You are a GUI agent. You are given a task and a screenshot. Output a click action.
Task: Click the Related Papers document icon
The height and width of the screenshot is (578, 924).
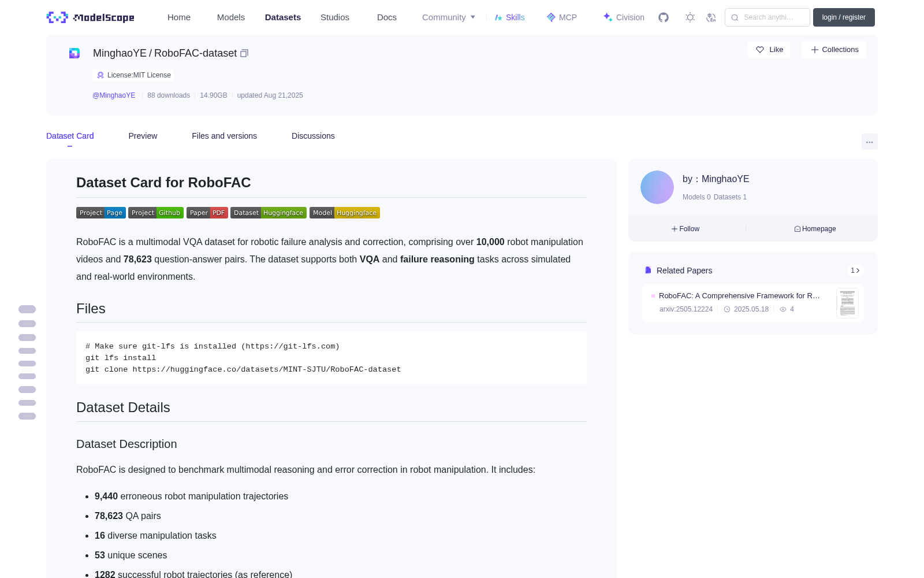point(648,271)
